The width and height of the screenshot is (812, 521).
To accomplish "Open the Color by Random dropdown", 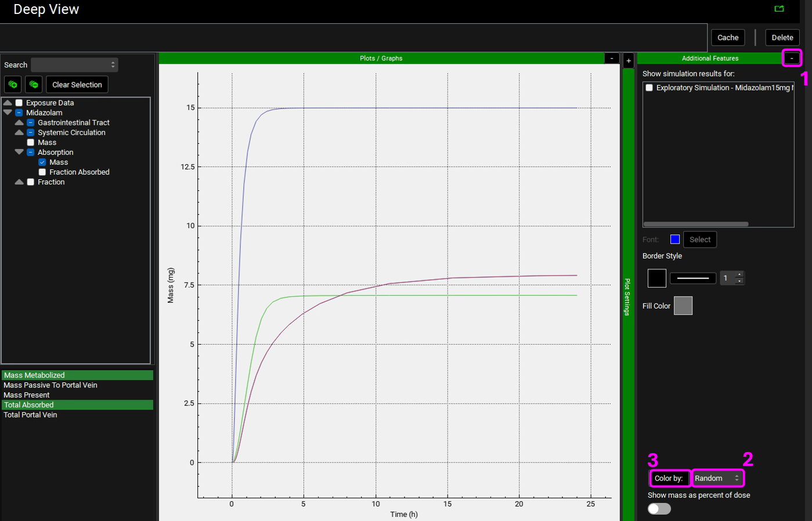I will [717, 478].
